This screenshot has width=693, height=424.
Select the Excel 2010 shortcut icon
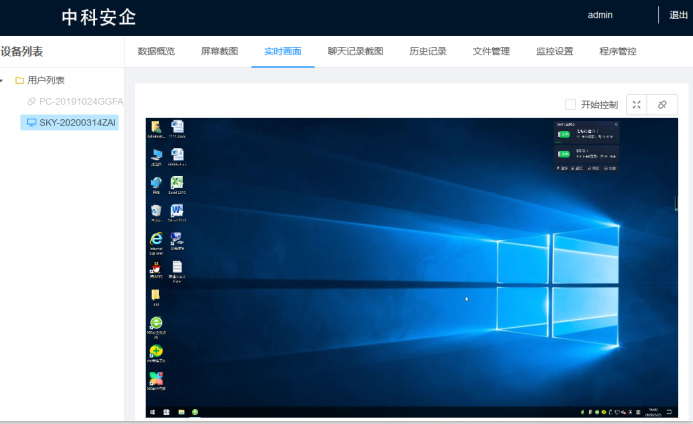click(x=177, y=185)
